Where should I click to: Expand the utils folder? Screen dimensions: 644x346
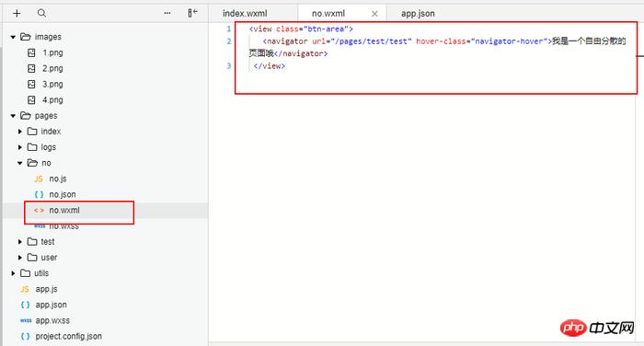[13, 273]
